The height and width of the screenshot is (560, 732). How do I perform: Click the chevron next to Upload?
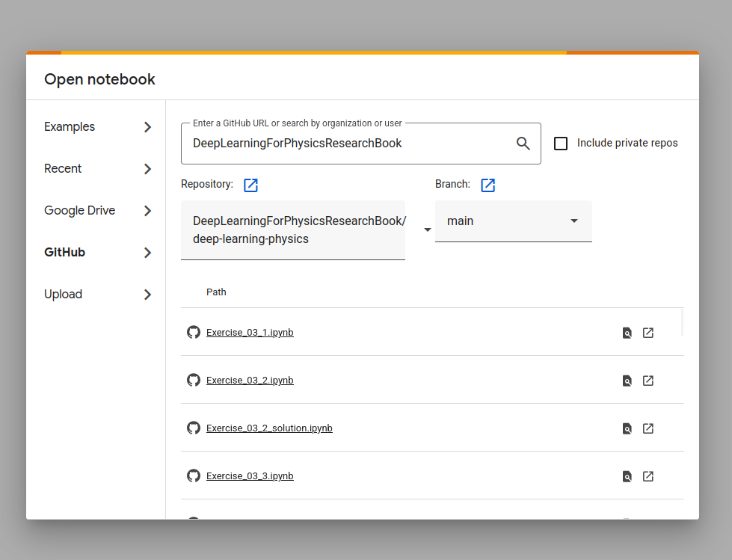pyautogui.click(x=147, y=295)
